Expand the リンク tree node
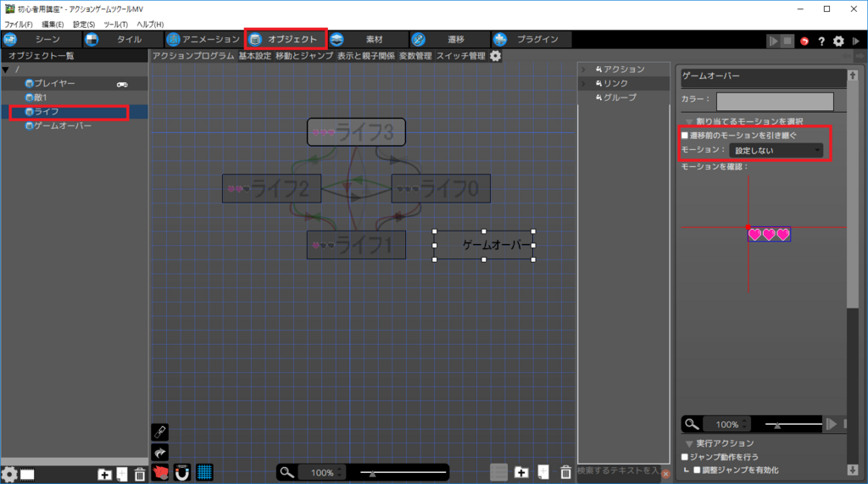This screenshot has height=484, width=868. pos(583,84)
